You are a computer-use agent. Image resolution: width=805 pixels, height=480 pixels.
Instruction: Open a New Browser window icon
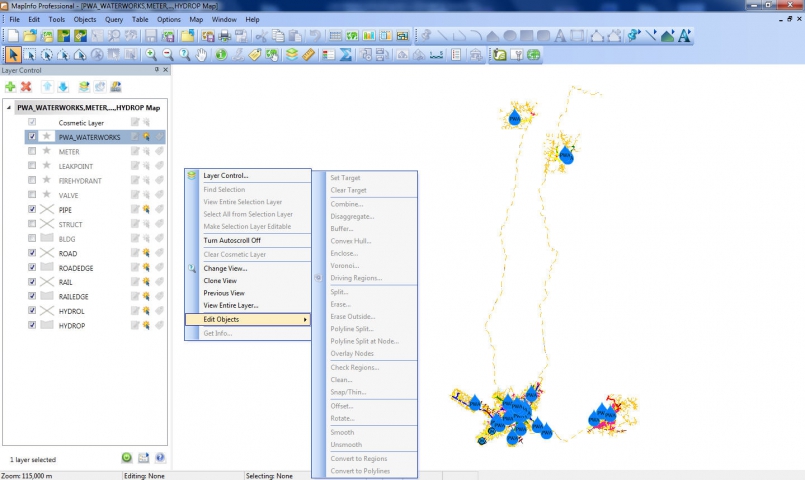point(335,35)
